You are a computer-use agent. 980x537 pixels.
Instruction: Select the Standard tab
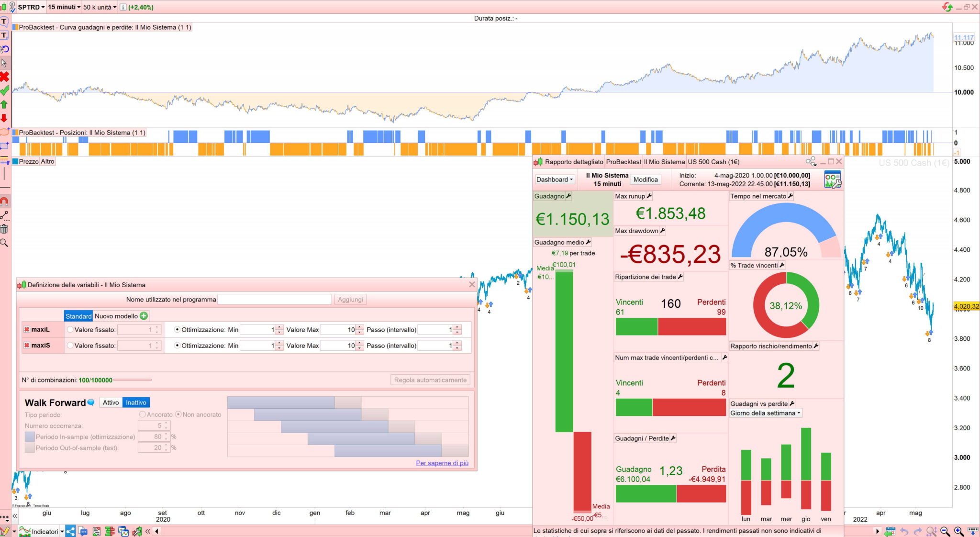click(78, 316)
